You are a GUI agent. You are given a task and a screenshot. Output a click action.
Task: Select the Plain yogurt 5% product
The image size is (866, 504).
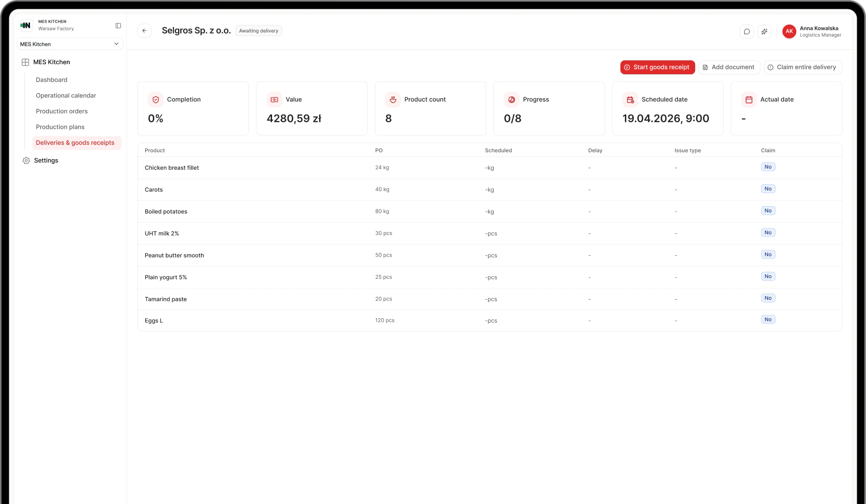166,277
